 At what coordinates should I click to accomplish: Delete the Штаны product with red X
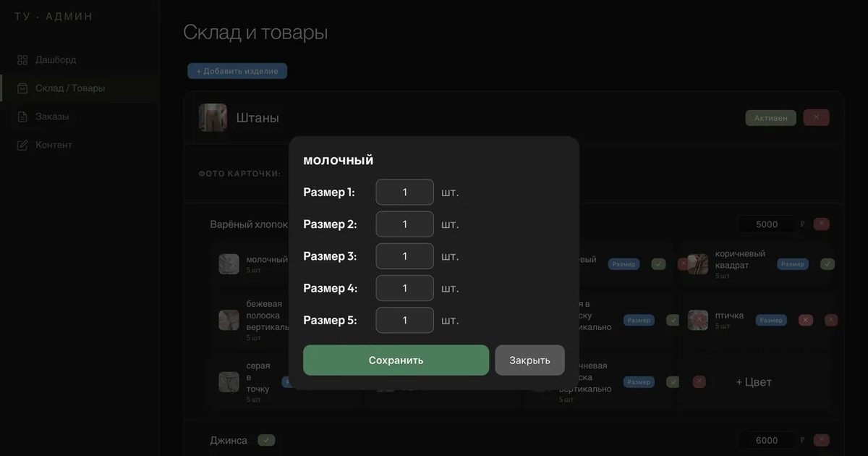pos(816,117)
